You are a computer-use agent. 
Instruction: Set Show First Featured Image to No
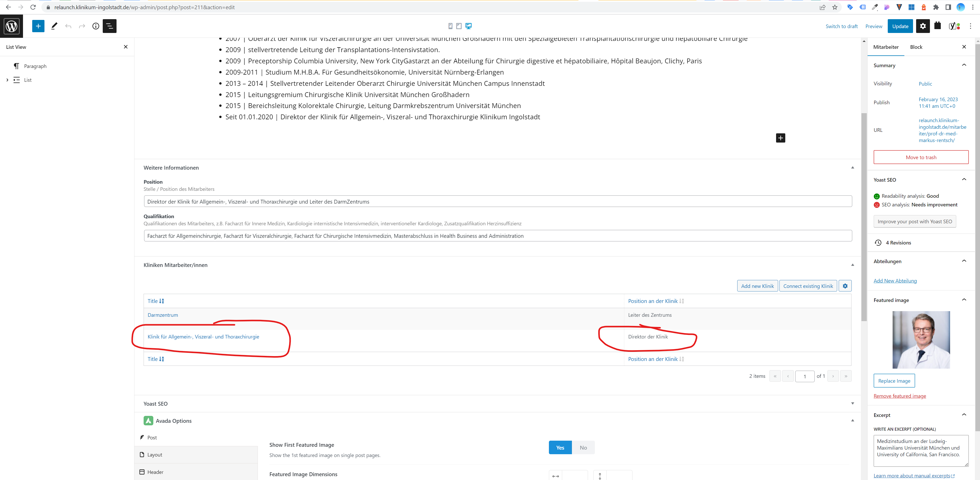pyautogui.click(x=583, y=447)
